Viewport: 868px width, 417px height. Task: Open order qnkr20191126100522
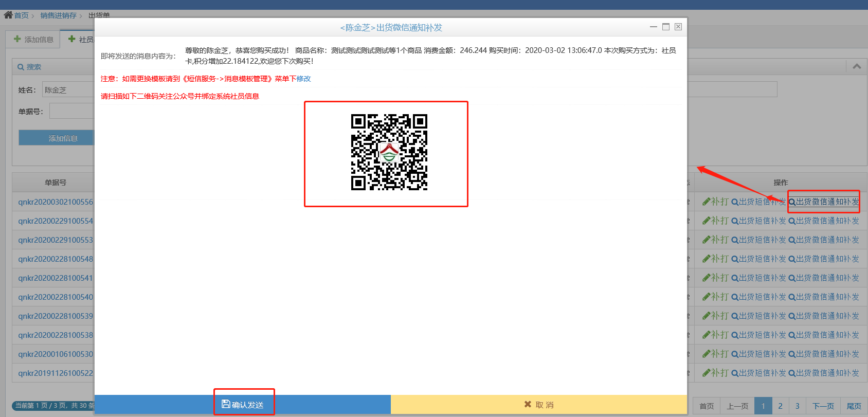tap(56, 373)
